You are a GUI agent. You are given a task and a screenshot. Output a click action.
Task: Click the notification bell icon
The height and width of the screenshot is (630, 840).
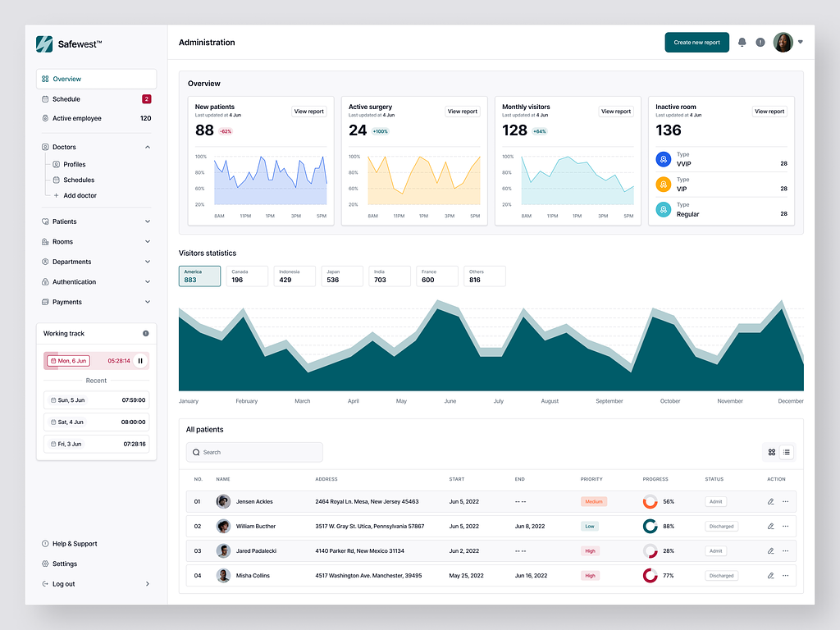tap(742, 43)
